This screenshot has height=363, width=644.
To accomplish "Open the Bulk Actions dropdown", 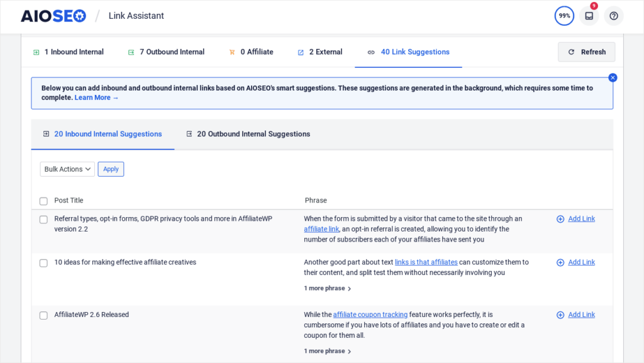I will 67,169.
